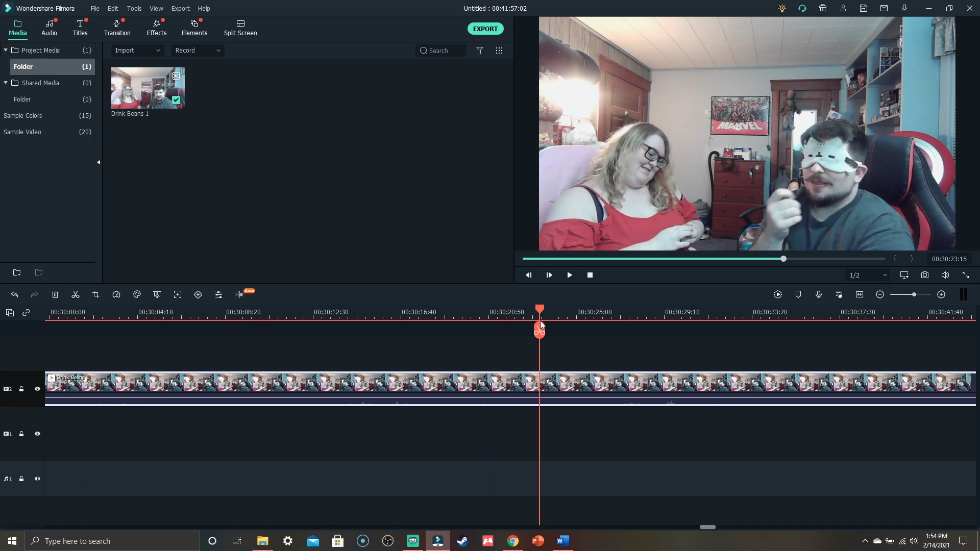The image size is (980, 551).
Task: Click the preview volume speaker icon
Action: coord(945,275)
